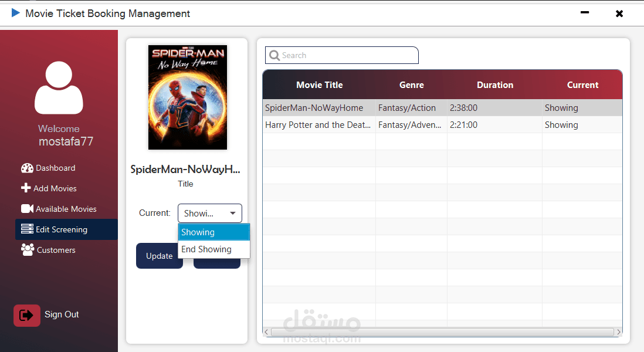Choose Showing from the dropdown list

click(214, 232)
